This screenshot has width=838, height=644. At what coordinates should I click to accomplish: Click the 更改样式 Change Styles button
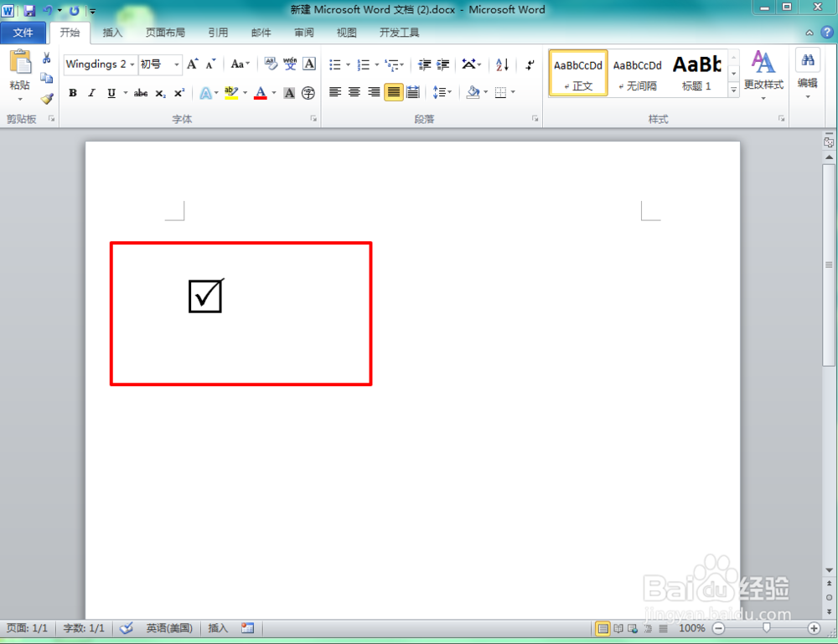pos(763,75)
